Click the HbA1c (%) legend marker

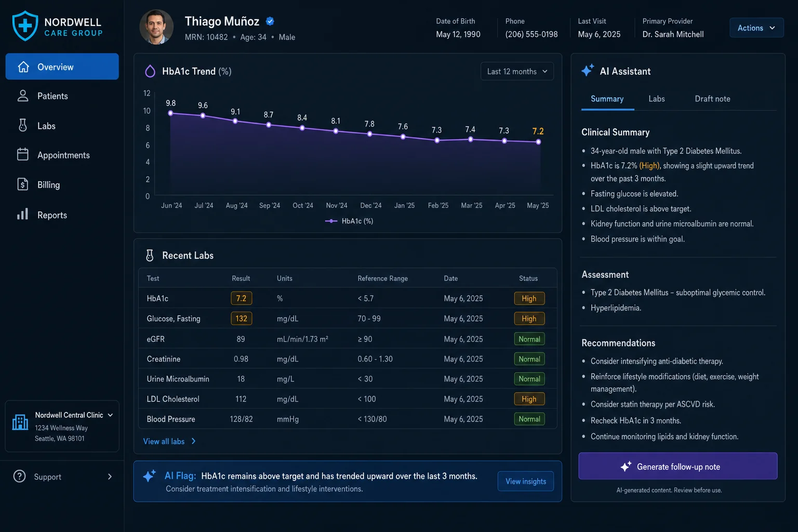(x=331, y=221)
